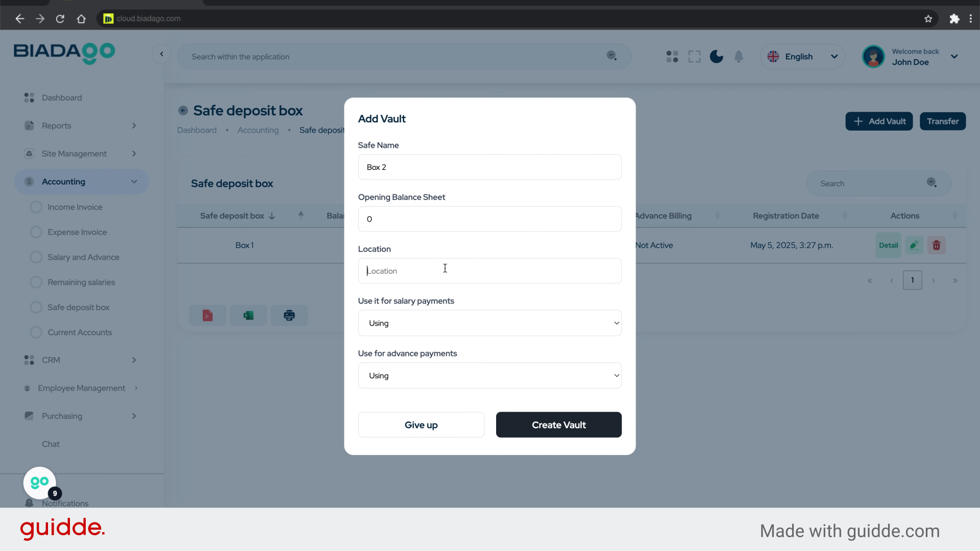
Task: Open salary payments Using dropdown
Action: point(489,323)
